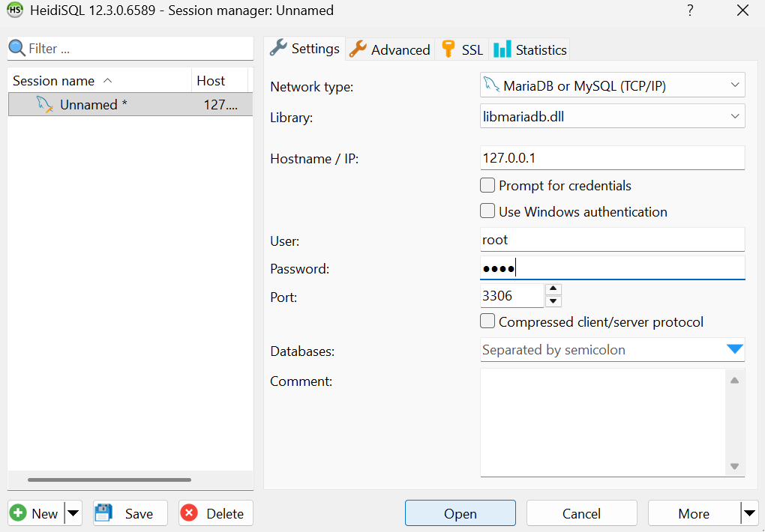Screen dimensions: 765x532
Task: Click the HeidiSQL logo in title bar
Action: click(15, 10)
